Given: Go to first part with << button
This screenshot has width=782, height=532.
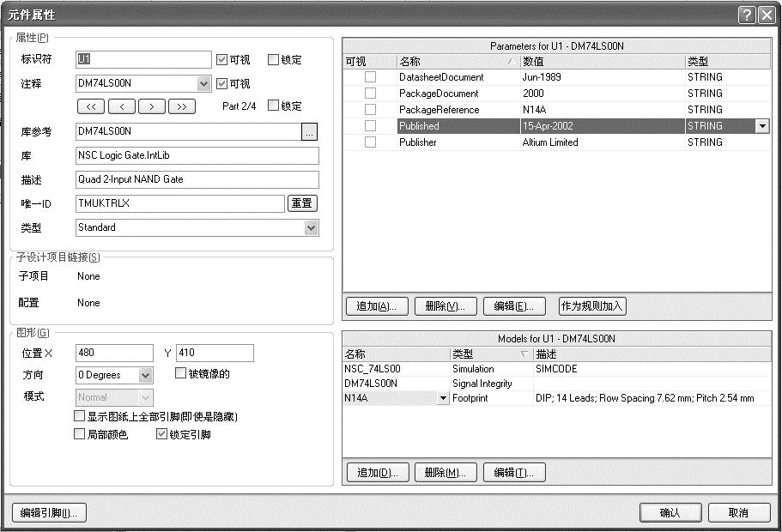Looking at the screenshot, I should pyautogui.click(x=90, y=106).
